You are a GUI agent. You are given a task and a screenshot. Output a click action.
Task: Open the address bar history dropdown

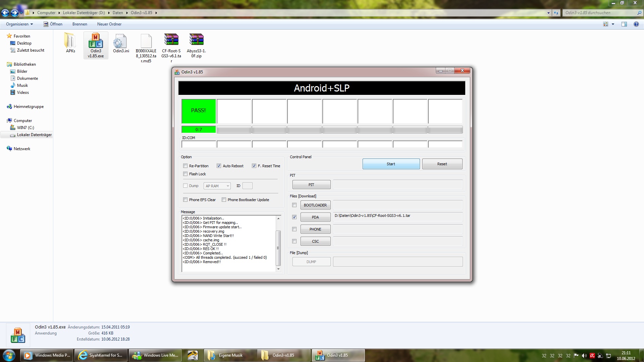click(548, 13)
